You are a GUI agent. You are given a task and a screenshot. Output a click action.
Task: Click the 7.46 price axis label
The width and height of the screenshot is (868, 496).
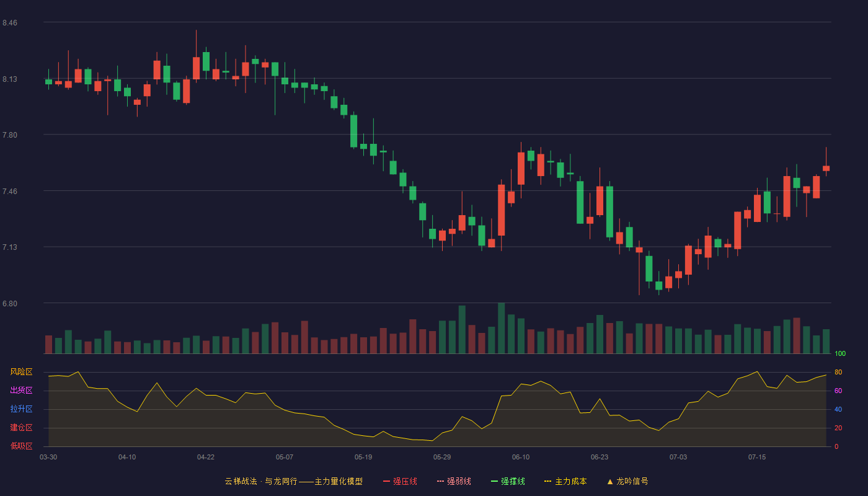(x=10, y=192)
